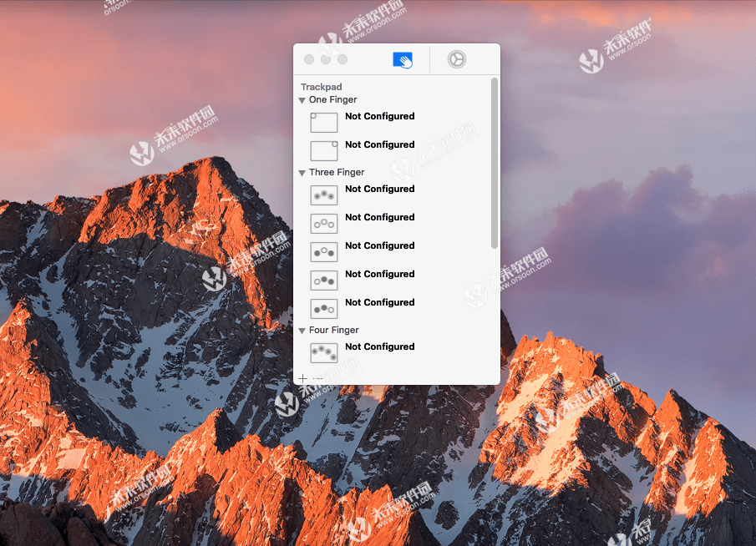Open the gear settings icon in the toolbar
Viewport: 756px width, 546px height.
[455, 58]
